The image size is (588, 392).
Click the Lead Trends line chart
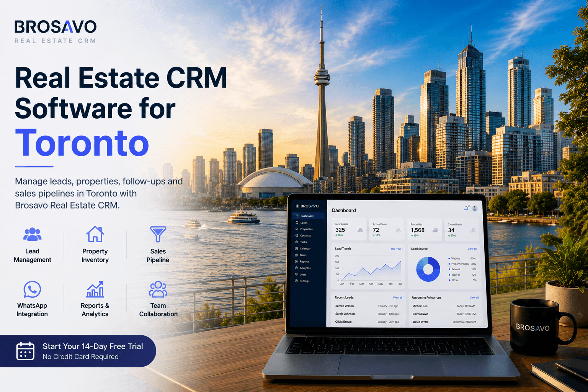click(371, 270)
